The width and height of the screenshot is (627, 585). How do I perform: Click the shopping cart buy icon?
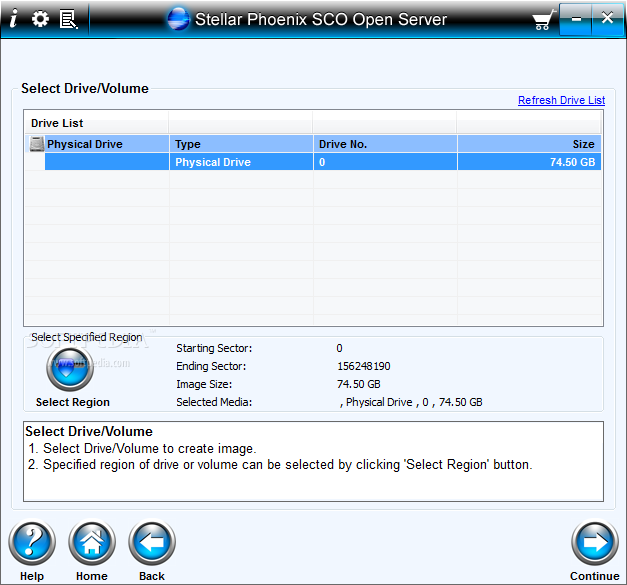coord(543,20)
